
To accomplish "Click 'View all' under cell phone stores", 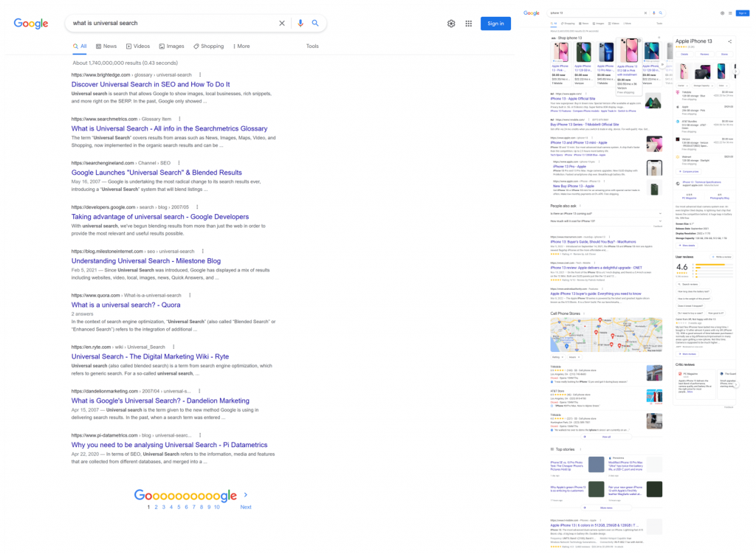I will click(x=606, y=437).
